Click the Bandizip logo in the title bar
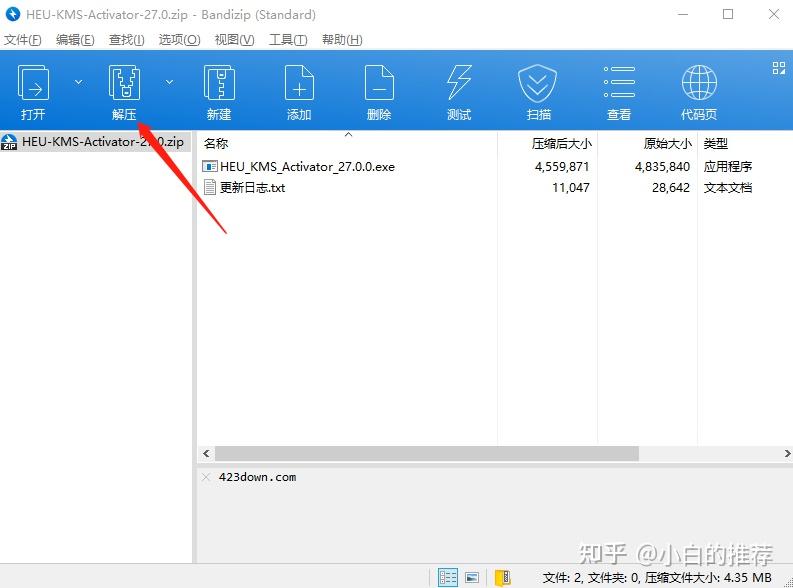This screenshot has width=793, height=588. point(12,14)
